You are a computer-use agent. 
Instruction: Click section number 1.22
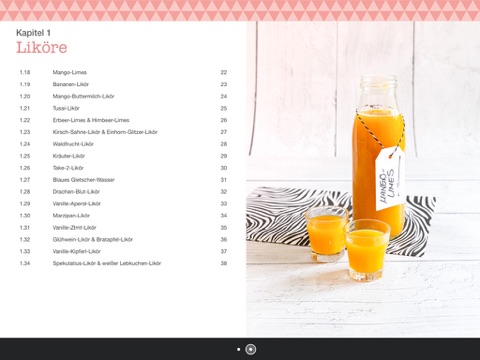(x=25, y=120)
